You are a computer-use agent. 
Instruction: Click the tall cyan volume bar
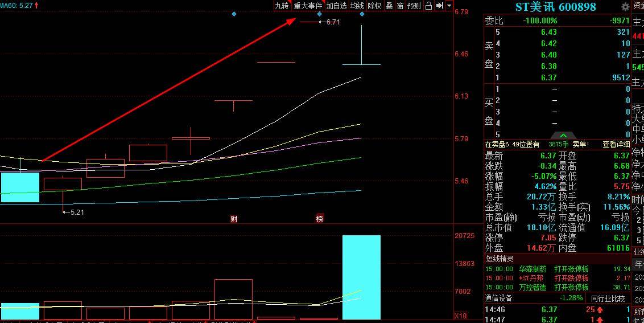point(361,277)
